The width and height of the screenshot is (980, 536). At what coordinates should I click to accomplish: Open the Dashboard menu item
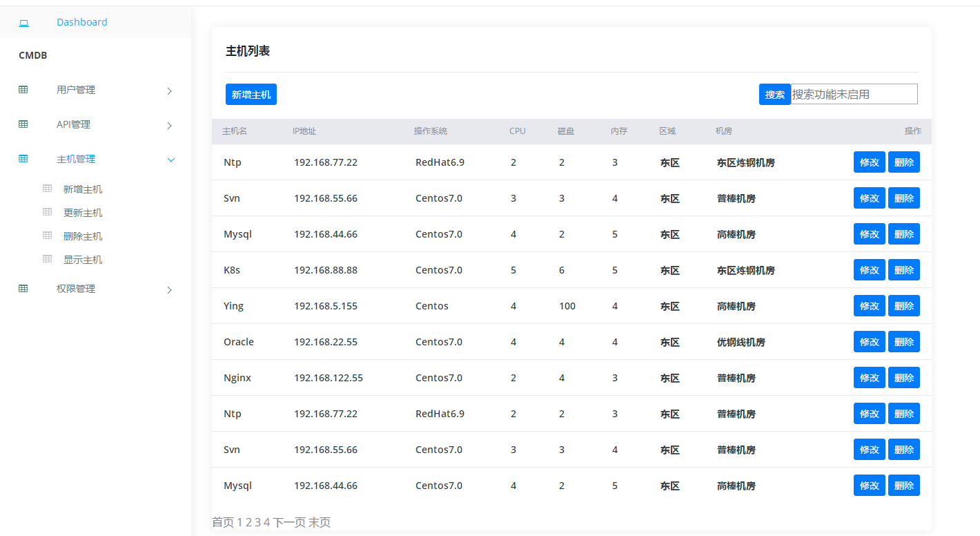coord(81,22)
